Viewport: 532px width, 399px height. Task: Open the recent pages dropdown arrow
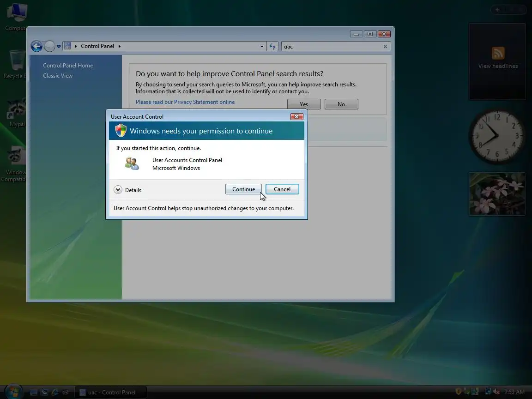[x=59, y=47]
